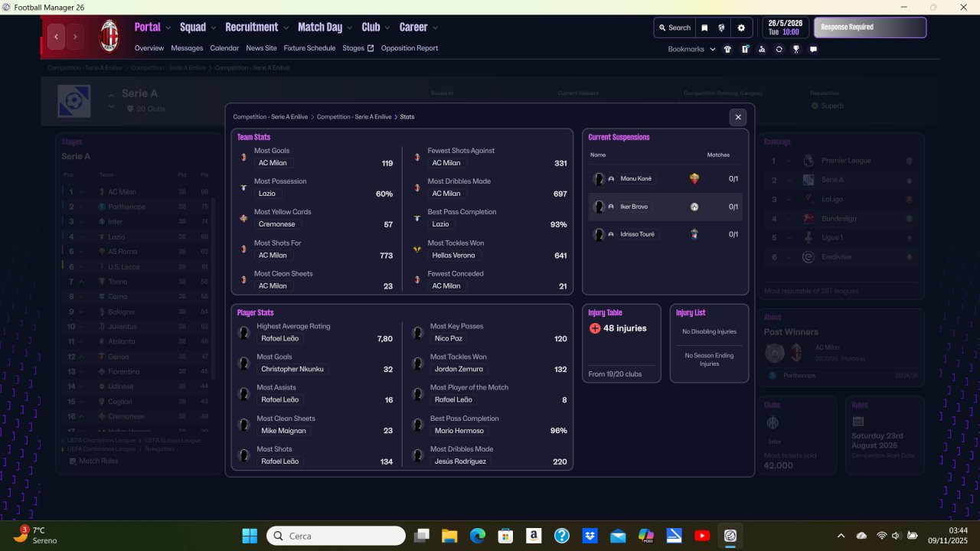Viewport: 980px width, 551px height.
Task: Click the shirt icon in the Bookmarks bar
Action: coord(727,49)
